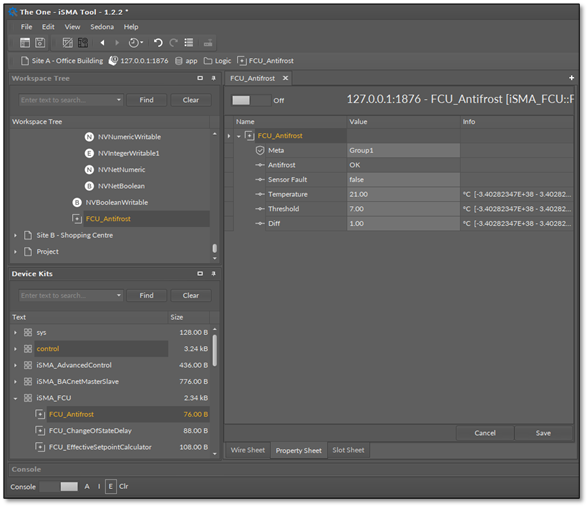Open the Help menu

[131, 27]
